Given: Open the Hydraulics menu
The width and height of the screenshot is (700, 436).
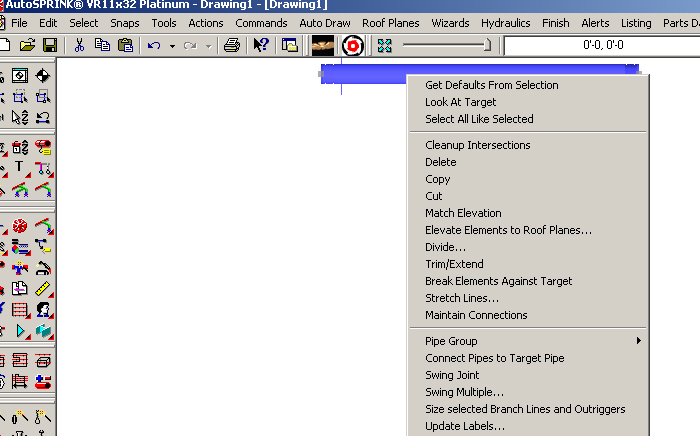Looking at the screenshot, I should tap(505, 23).
